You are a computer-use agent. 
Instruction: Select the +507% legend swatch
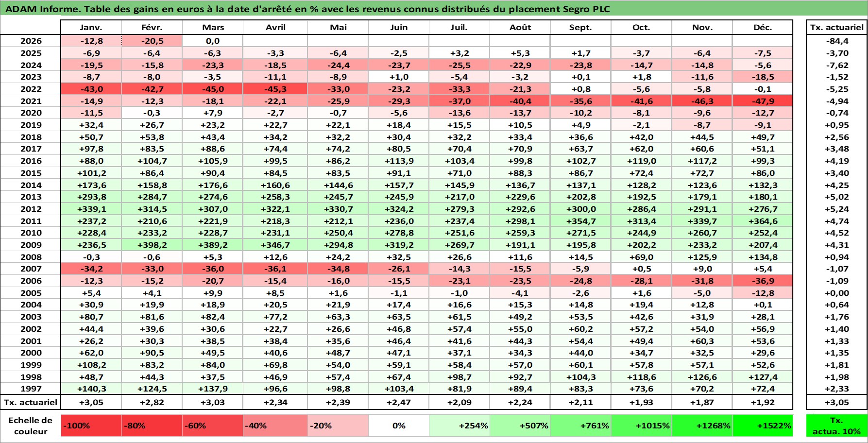[520, 426]
